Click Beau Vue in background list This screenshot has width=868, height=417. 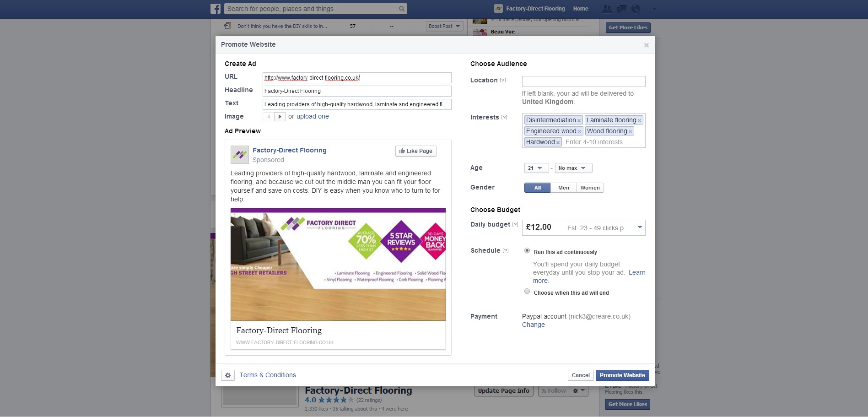click(502, 32)
